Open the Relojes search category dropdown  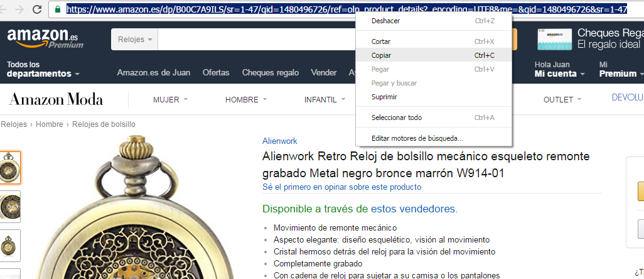135,40
